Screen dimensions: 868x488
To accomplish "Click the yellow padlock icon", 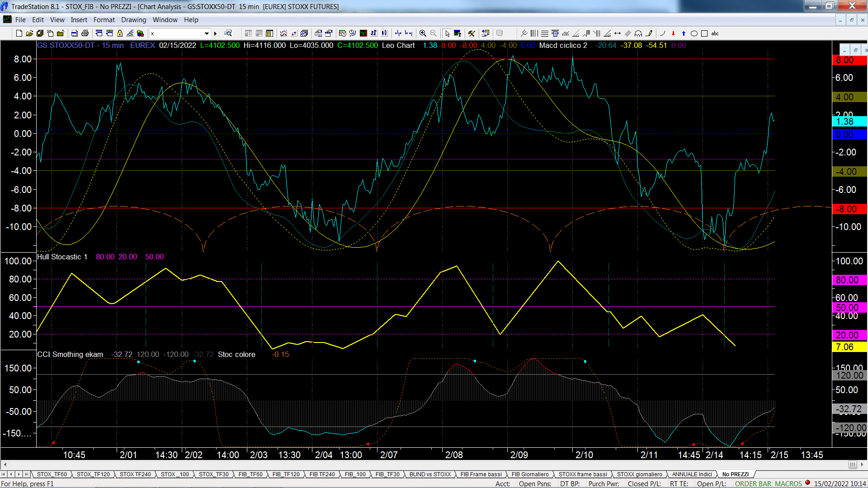I will [120, 33].
